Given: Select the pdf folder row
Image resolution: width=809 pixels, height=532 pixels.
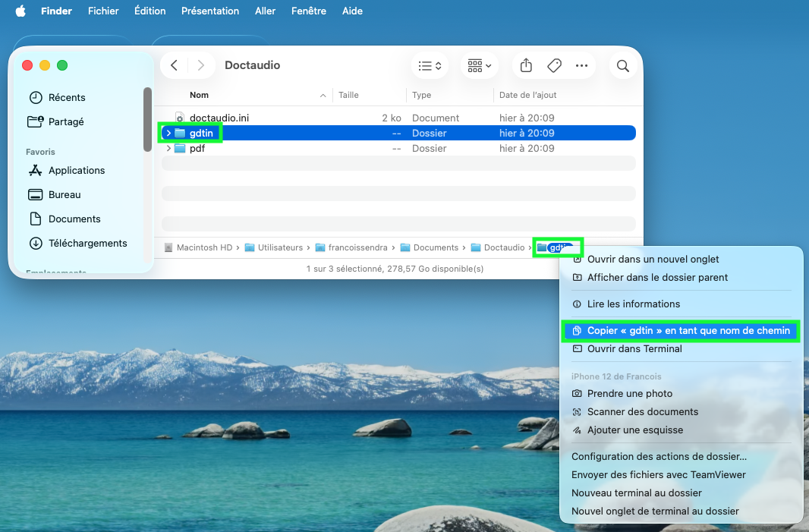Looking at the screenshot, I should click(x=398, y=149).
